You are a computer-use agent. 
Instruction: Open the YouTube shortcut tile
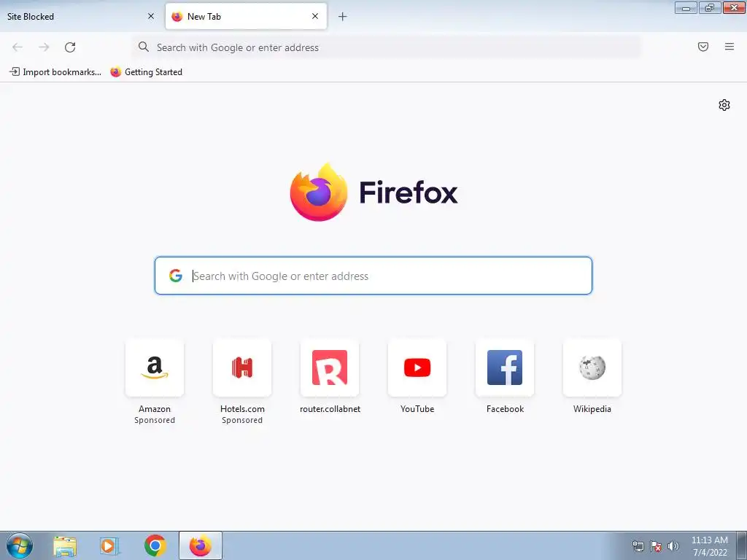click(417, 367)
